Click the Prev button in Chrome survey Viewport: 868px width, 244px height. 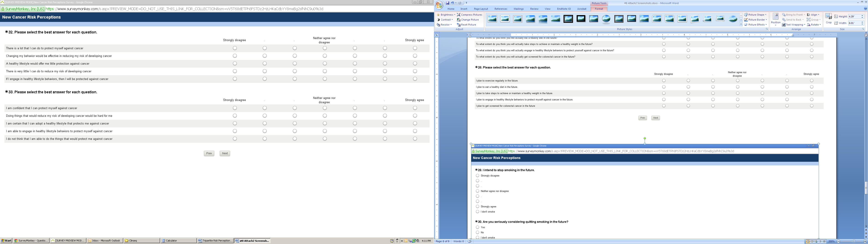[209, 153]
